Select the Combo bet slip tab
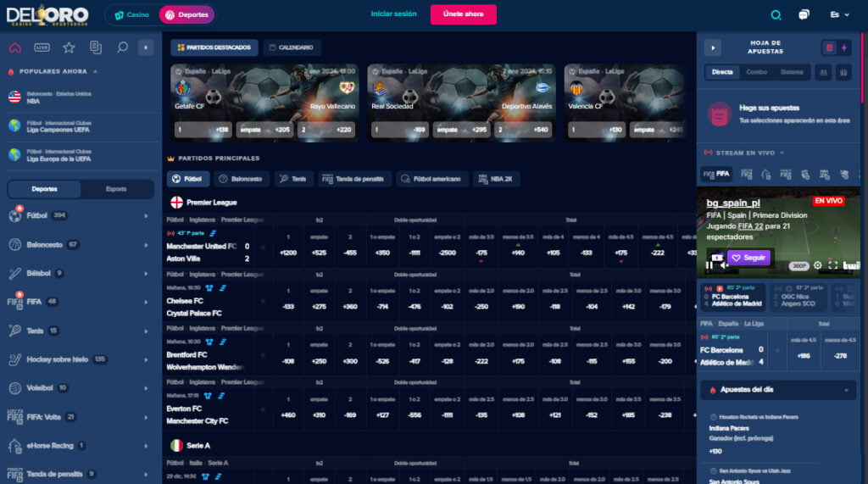Screen dimensions: 868x484 point(756,73)
